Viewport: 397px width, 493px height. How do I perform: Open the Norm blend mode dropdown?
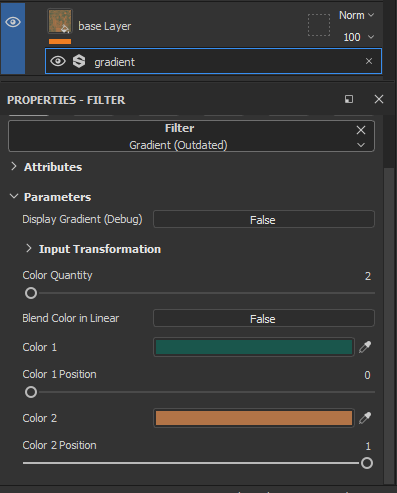(x=356, y=15)
